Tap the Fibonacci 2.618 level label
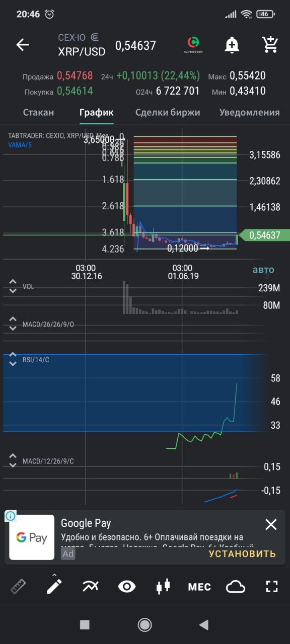This screenshot has width=290, height=644. coord(113,206)
